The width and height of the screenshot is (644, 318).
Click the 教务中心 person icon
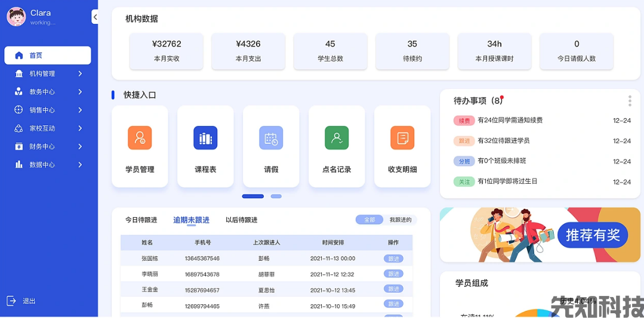click(x=19, y=92)
